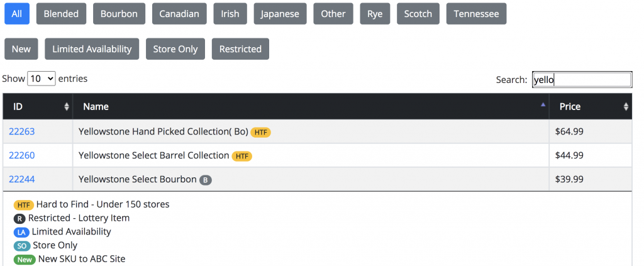Click the R Restricted legend badge

[20, 219]
